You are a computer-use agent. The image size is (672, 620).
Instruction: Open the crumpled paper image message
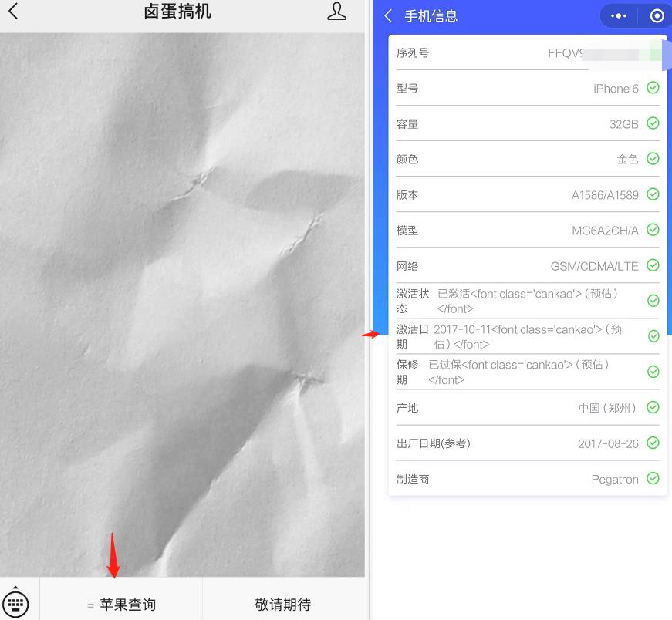click(x=182, y=305)
